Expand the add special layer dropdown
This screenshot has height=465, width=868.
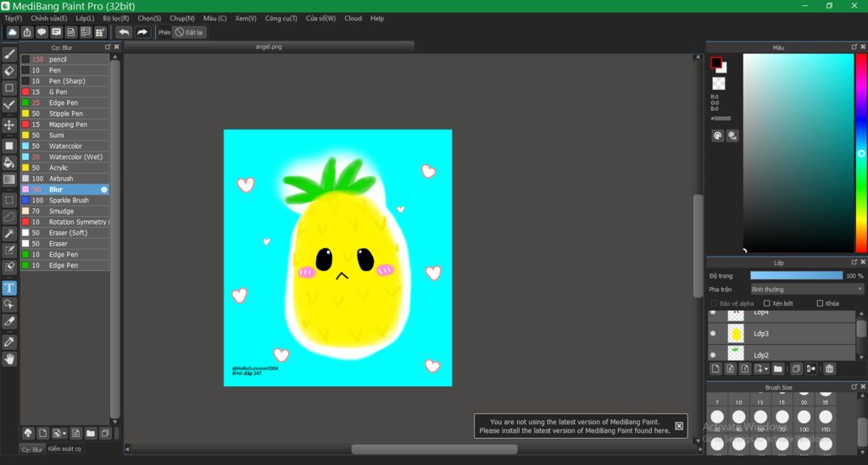pyautogui.click(x=762, y=368)
